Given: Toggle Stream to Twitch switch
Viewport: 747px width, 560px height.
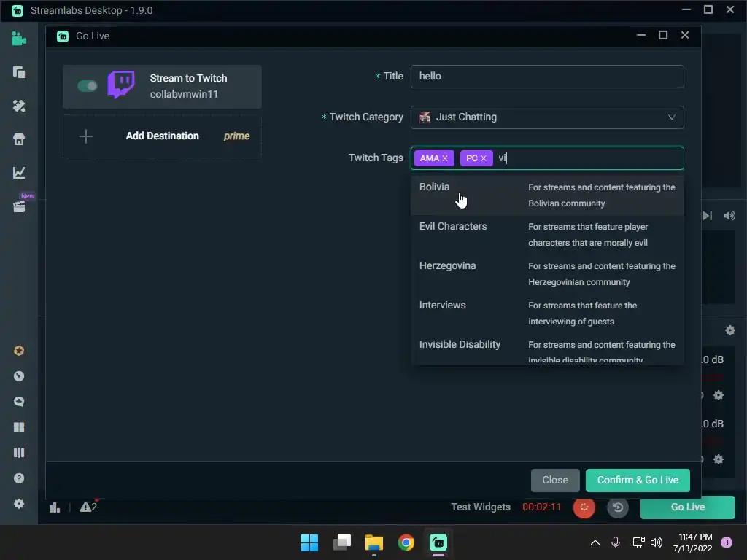Looking at the screenshot, I should tap(88, 86).
